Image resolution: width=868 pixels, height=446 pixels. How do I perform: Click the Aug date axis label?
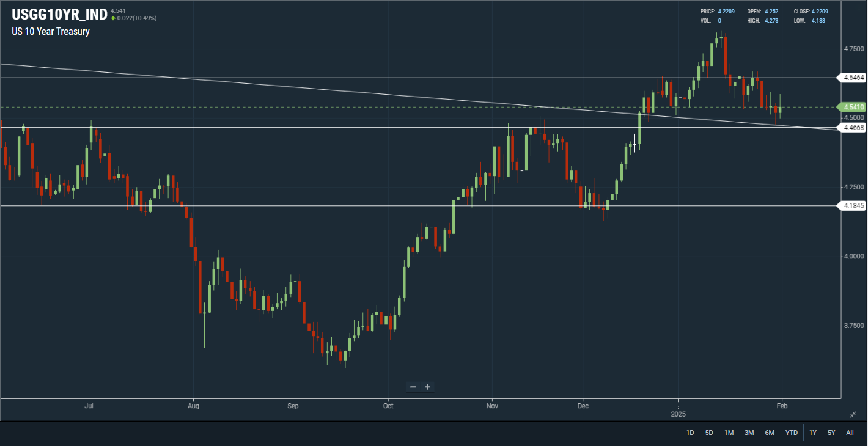coord(193,405)
